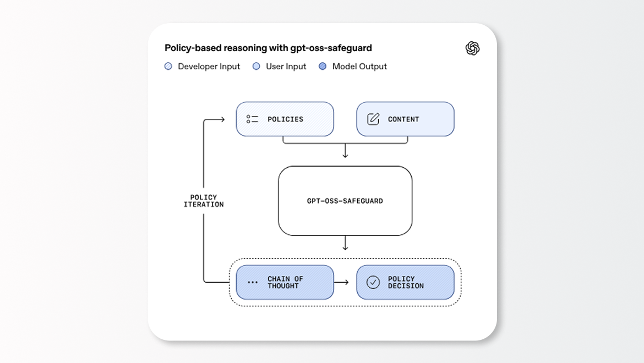Click the CONTENT label text
This screenshot has width=644, height=363.
403,119
